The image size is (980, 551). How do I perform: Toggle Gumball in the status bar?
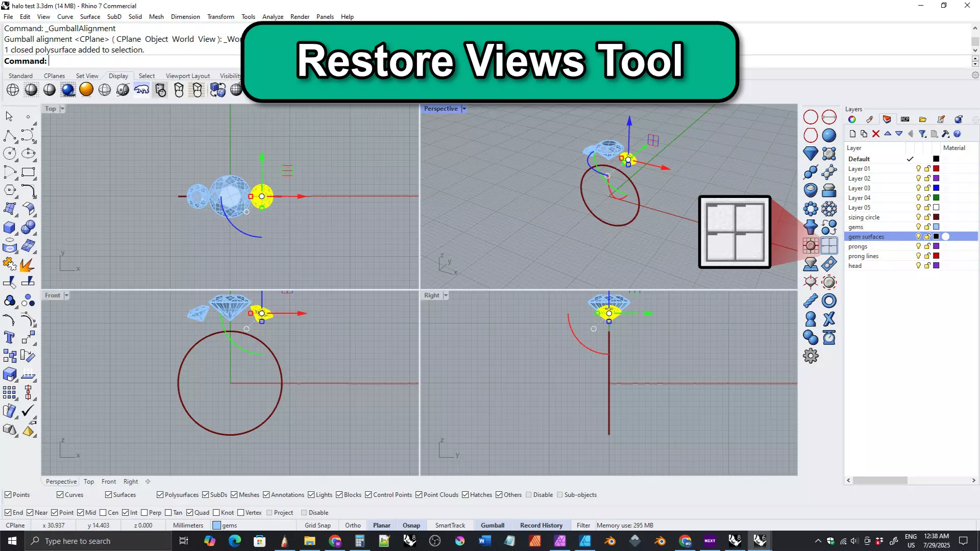[x=492, y=525]
